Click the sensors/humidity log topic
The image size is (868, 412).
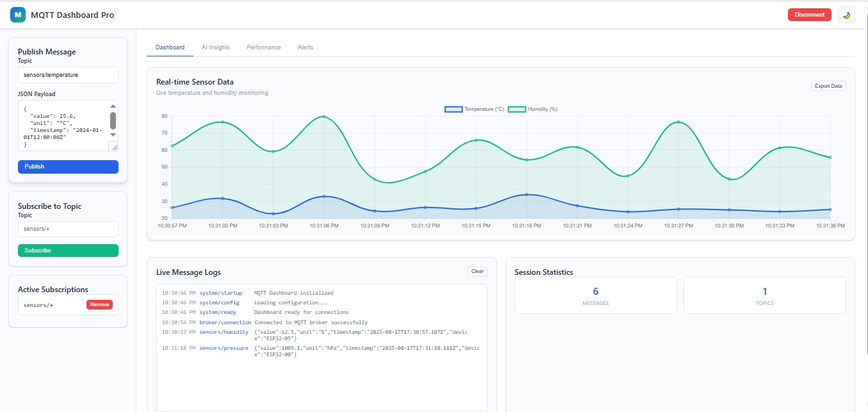(x=224, y=332)
